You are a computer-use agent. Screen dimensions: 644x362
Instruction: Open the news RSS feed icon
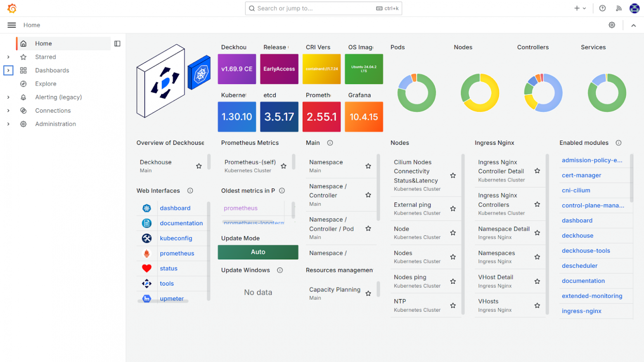pyautogui.click(x=618, y=8)
